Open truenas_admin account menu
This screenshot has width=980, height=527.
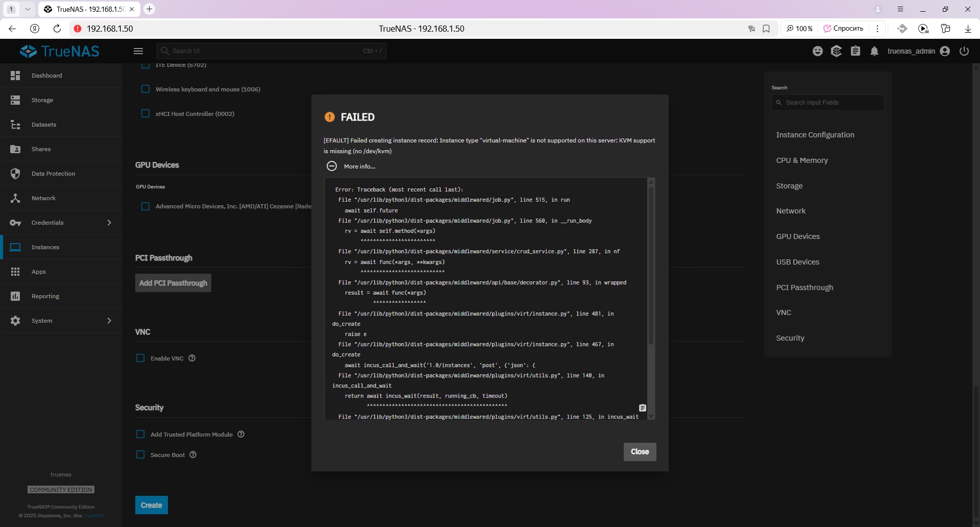tap(919, 51)
